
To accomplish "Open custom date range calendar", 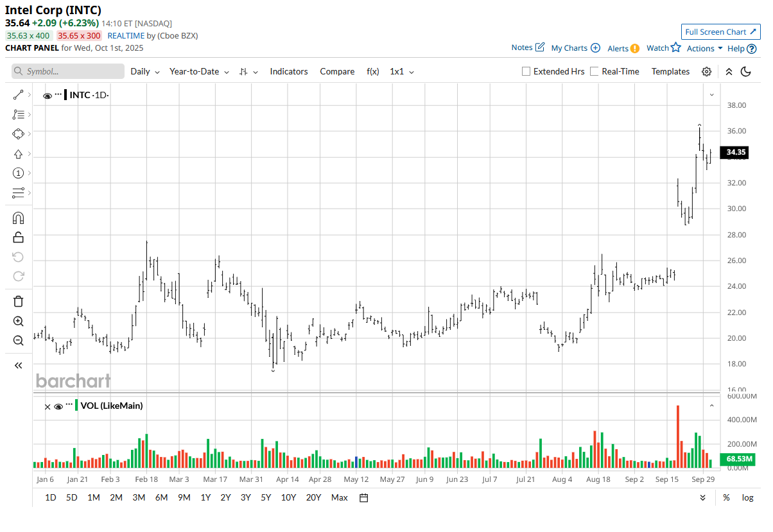I will click(x=364, y=497).
